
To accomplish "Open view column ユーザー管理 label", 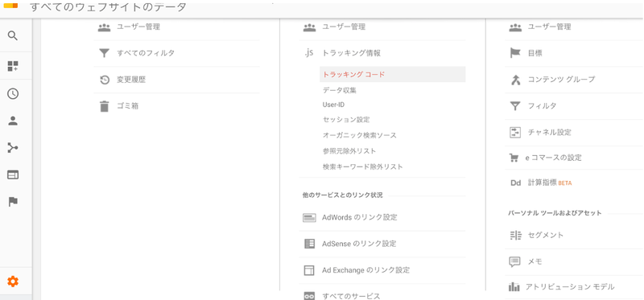I will point(549,27).
